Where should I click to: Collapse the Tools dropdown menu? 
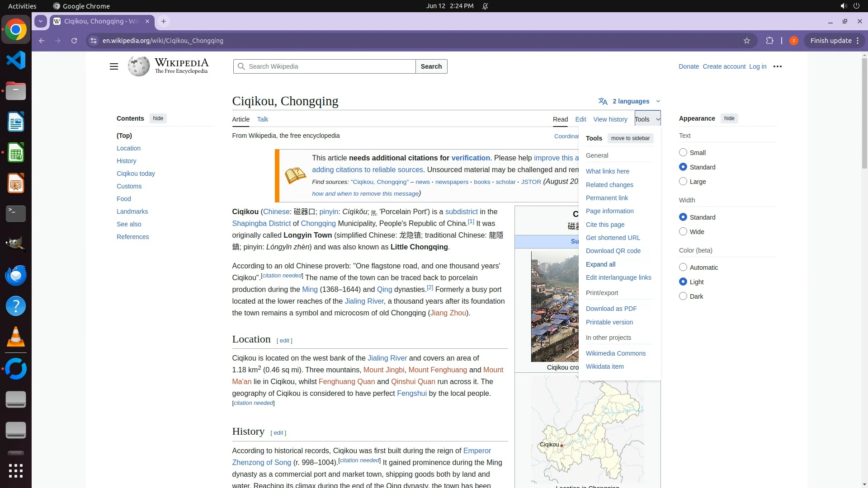[647, 119]
